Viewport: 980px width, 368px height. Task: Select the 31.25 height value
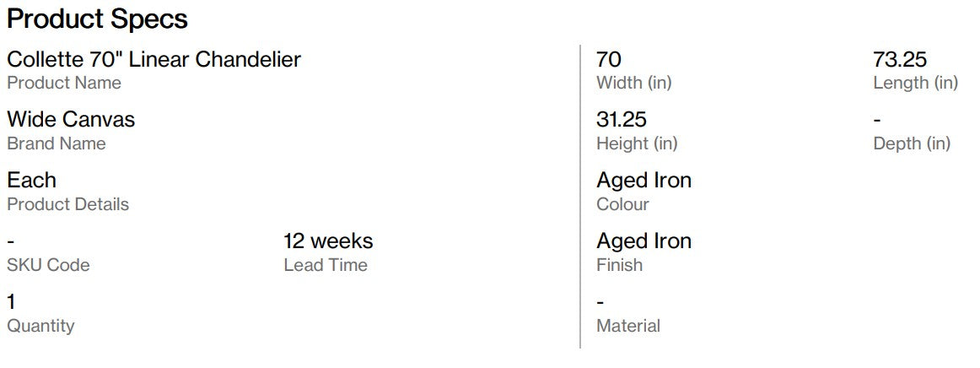[x=622, y=119]
